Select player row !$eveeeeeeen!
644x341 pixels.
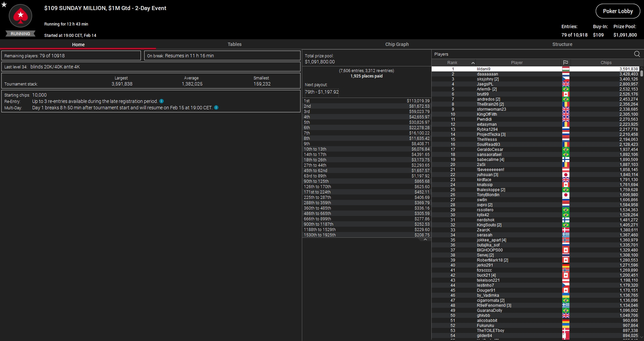[x=535, y=170]
